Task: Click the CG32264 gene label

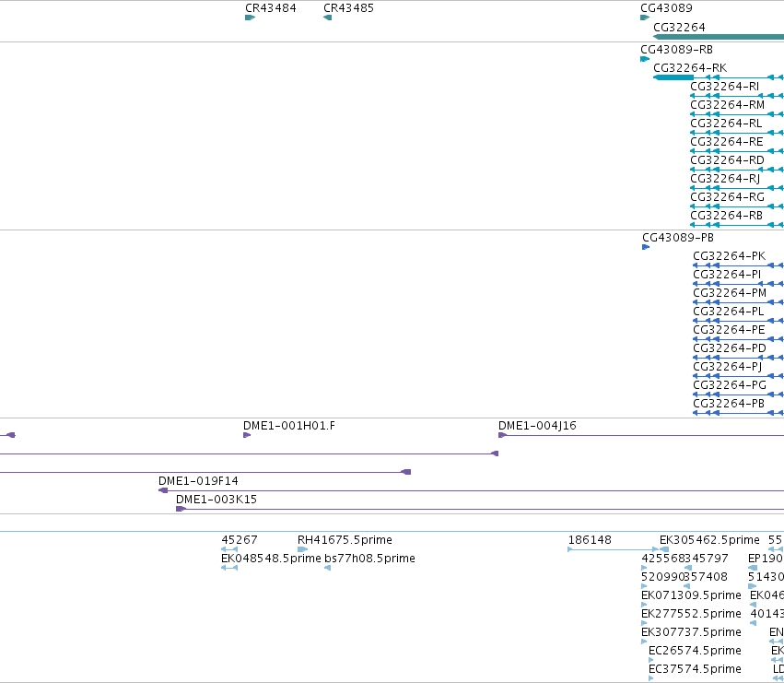Action: coord(680,28)
